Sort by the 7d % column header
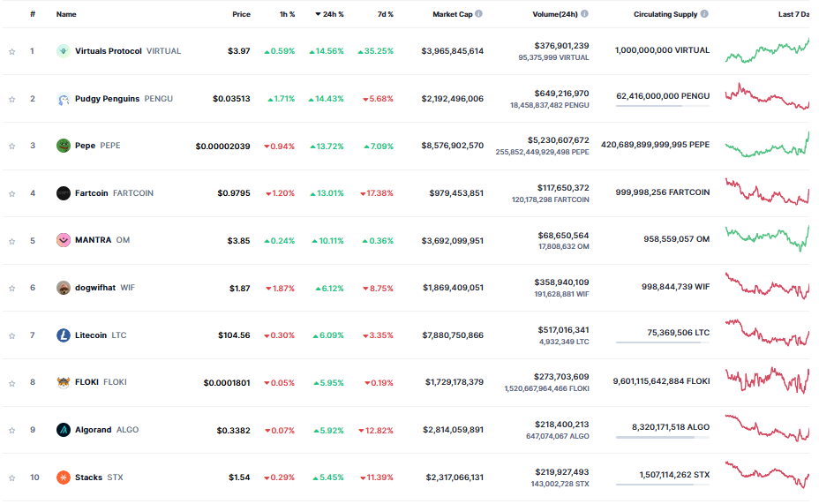819x504 pixels. tap(386, 14)
